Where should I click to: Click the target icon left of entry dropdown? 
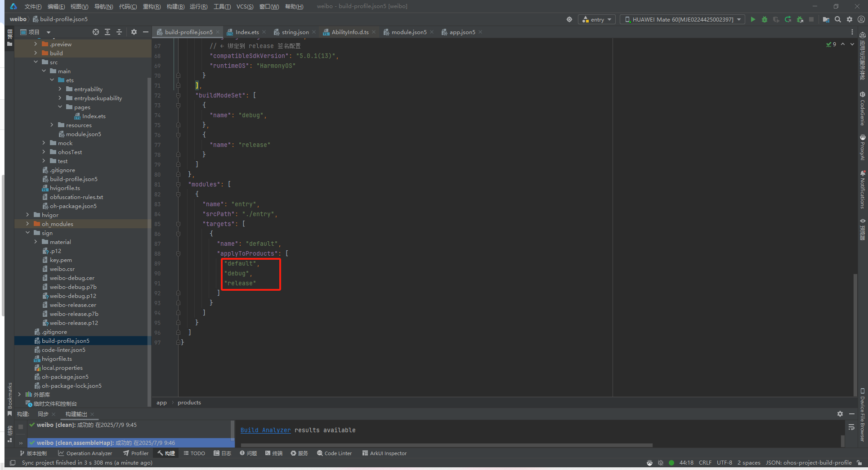(569, 19)
